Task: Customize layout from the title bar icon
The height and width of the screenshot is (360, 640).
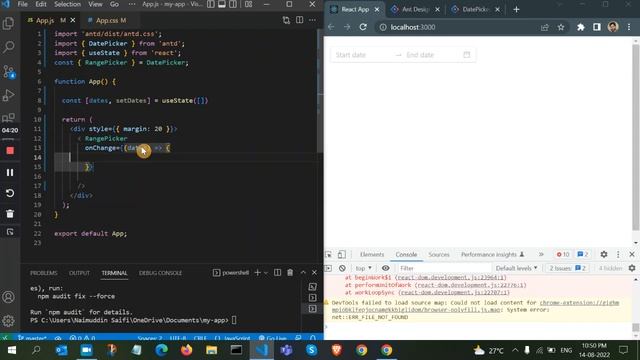Action: pyautogui.click(x=248, y=4)
